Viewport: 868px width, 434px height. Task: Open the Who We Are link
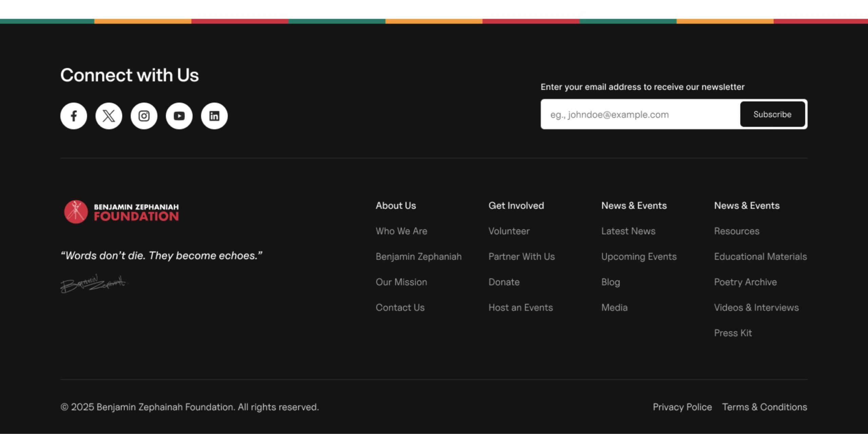tap(401, 231)
